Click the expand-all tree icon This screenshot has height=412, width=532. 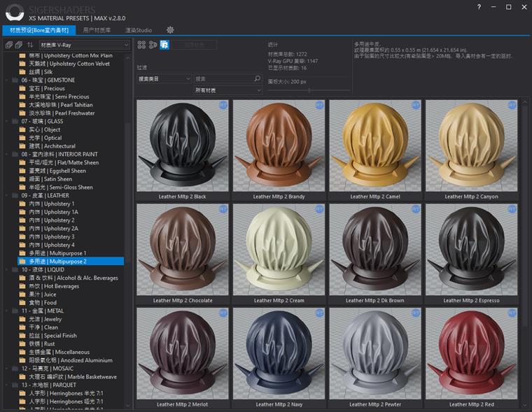point(9,45)
